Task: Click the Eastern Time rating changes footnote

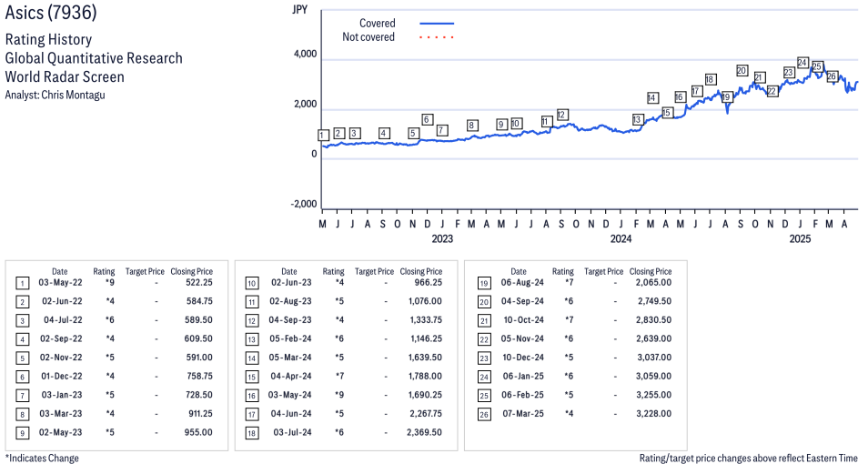Action: [x=749, y=458]
